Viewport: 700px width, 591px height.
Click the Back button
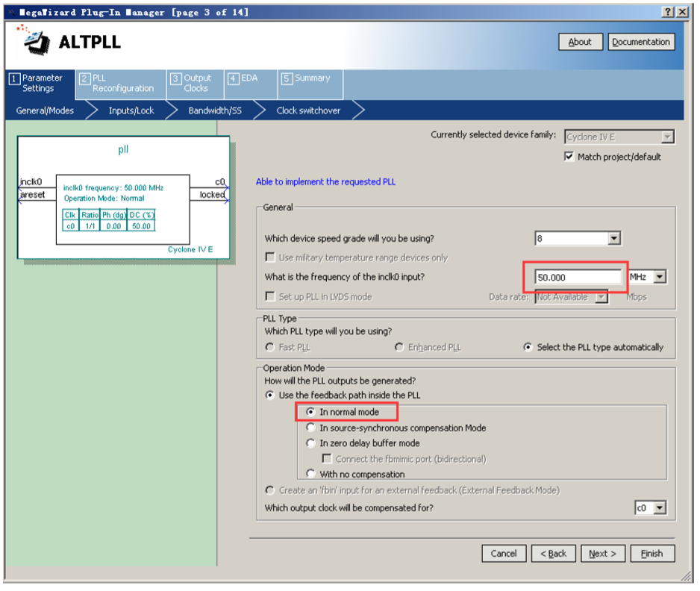554,554
